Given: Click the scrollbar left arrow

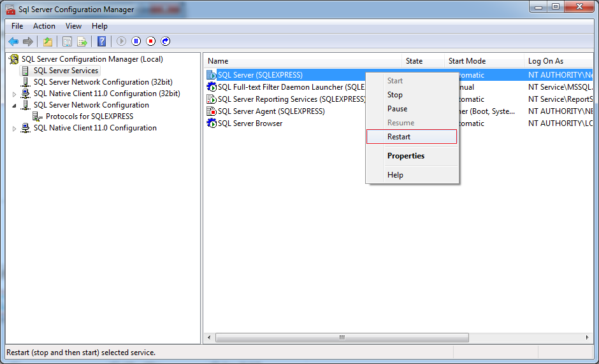Looking at the screenshot, I should 209,337.
